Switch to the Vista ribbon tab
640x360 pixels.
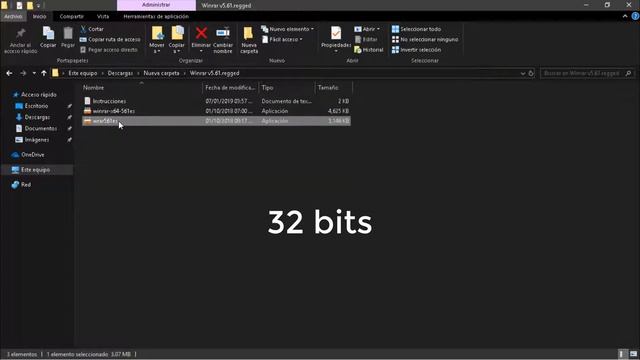coord(103,16)
